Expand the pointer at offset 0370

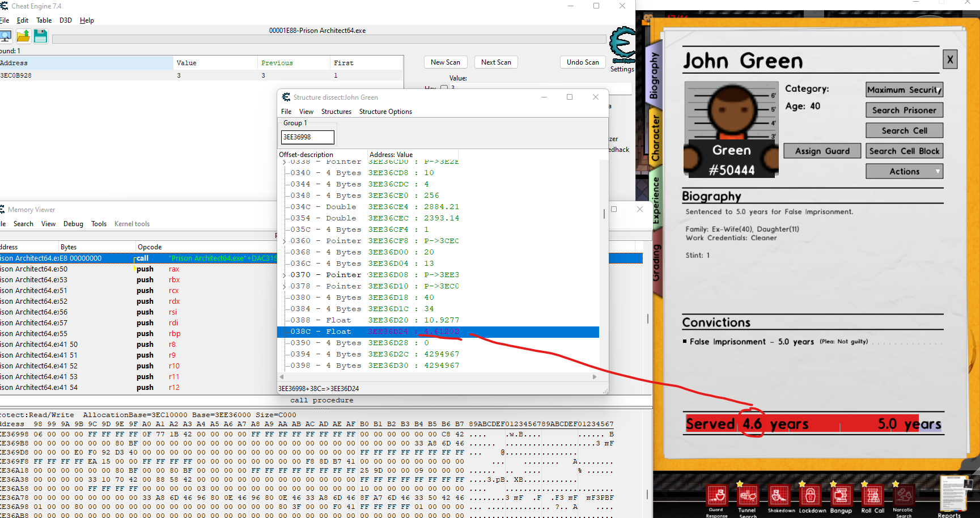point(285,275)
